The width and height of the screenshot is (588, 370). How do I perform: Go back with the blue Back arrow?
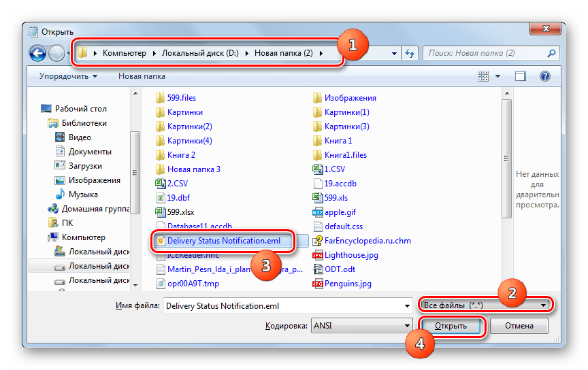38,53
